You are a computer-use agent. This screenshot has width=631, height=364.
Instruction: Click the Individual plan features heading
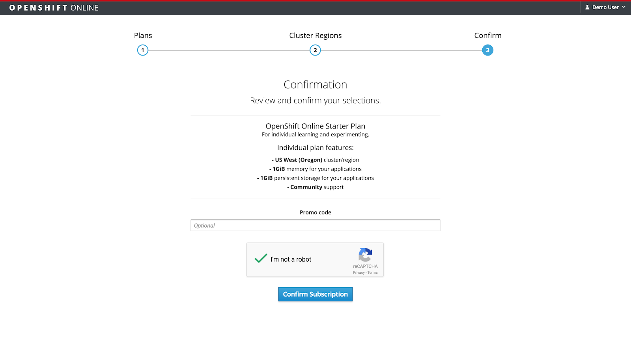tap(315, 148)
